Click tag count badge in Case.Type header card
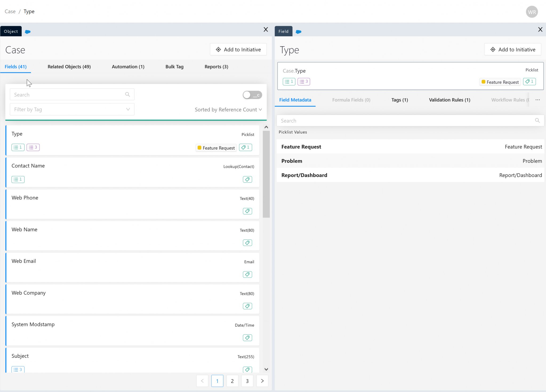 [x=529, y=82]
